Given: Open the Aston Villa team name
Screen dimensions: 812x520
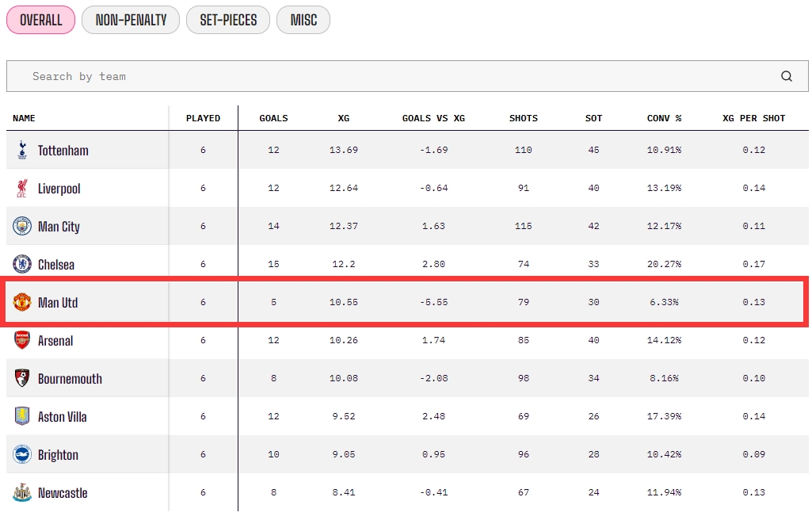Looking at the screenshot, I should pyautogui.click(x=62, y=417).
